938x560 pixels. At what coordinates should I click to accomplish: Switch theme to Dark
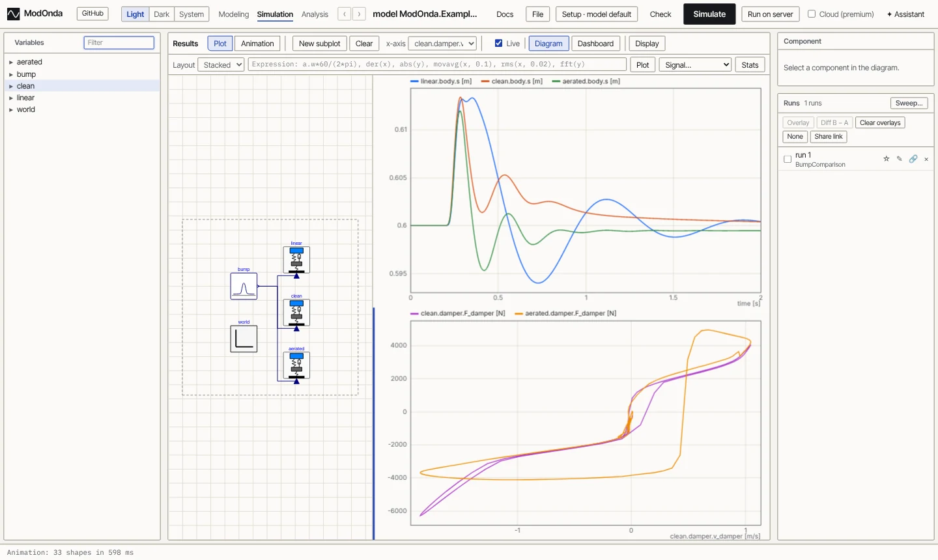click(x=162, y=14)
